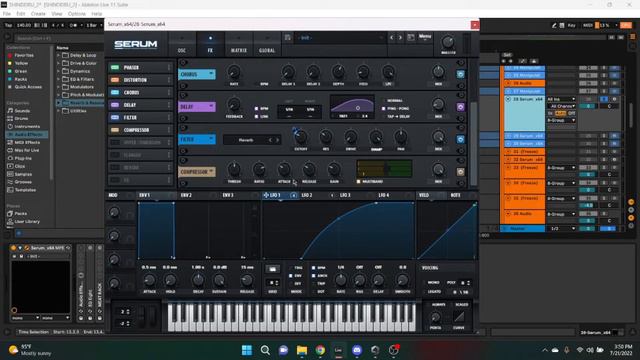Enable the Chorus effect power button
Screen dimensions: 640x360
pos(460,74)
